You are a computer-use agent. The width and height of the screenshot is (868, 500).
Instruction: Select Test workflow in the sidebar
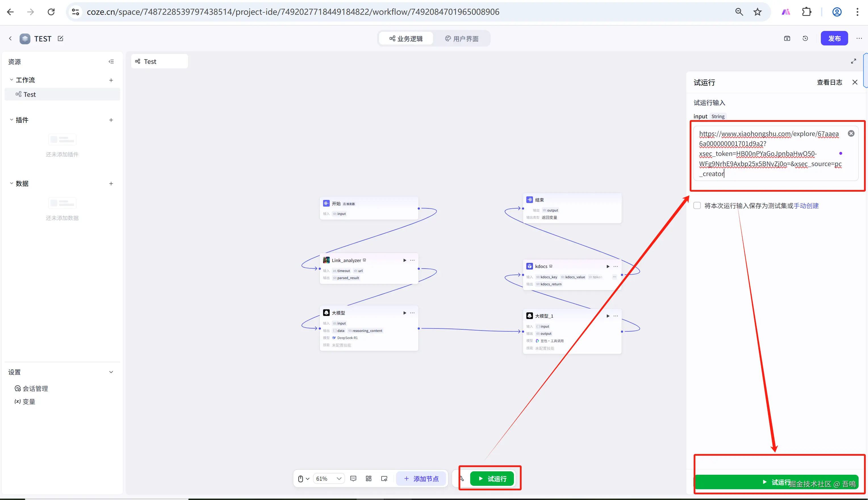tap(30, 95)
